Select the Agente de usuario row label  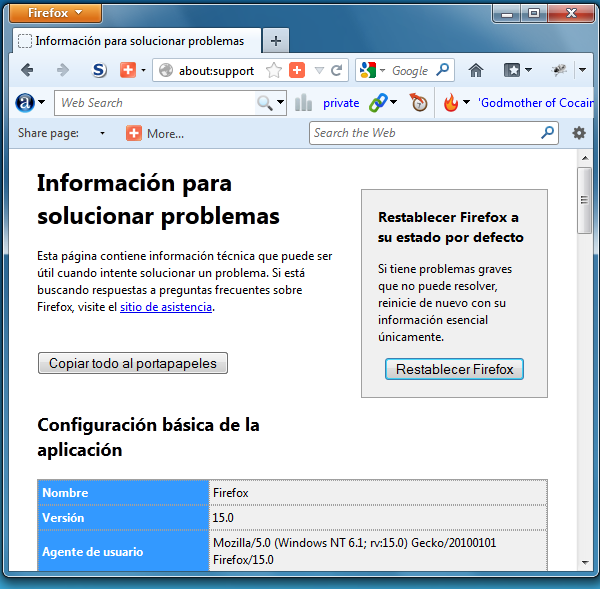click(x=123, y=551)
